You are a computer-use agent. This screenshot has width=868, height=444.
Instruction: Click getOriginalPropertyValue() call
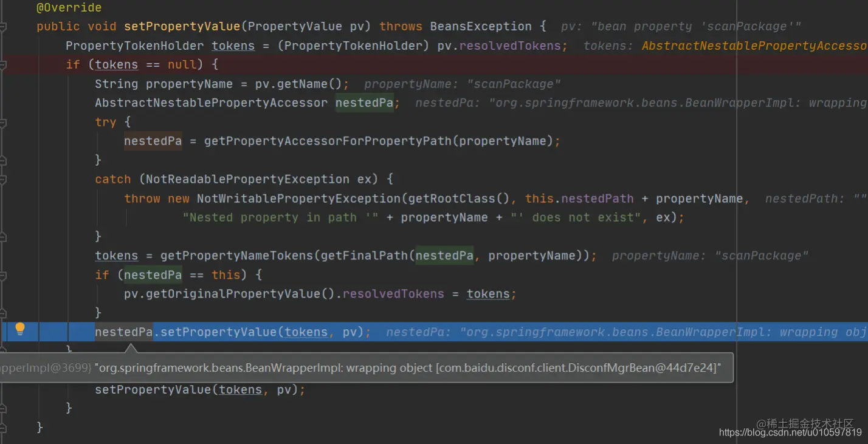[x=240, y=294]
